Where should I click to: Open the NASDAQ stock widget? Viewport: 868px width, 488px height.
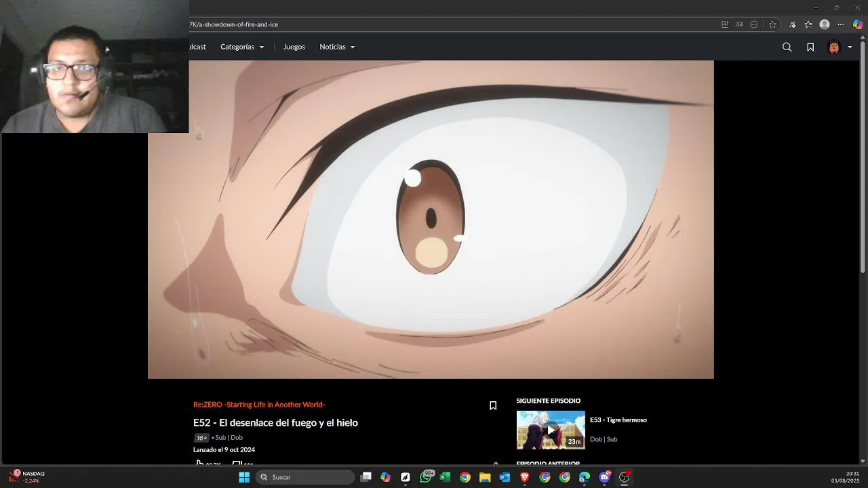pos(26,476)
